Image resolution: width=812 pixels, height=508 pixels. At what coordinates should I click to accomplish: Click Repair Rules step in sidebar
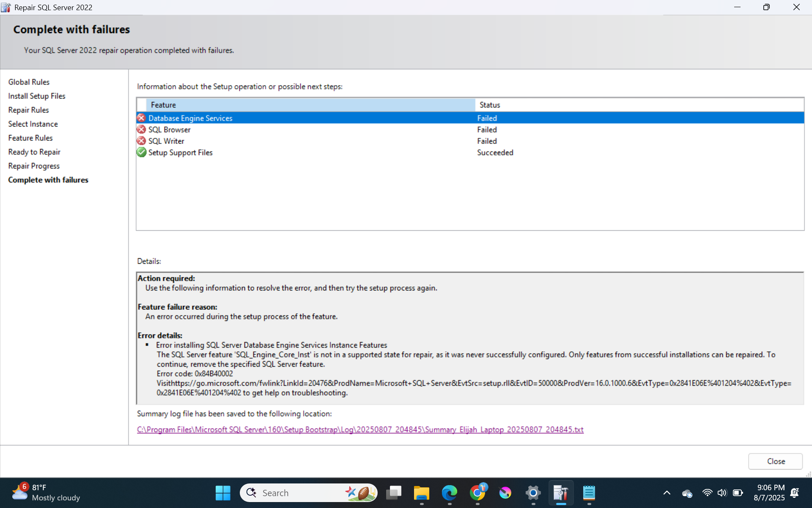pos(28,110)
